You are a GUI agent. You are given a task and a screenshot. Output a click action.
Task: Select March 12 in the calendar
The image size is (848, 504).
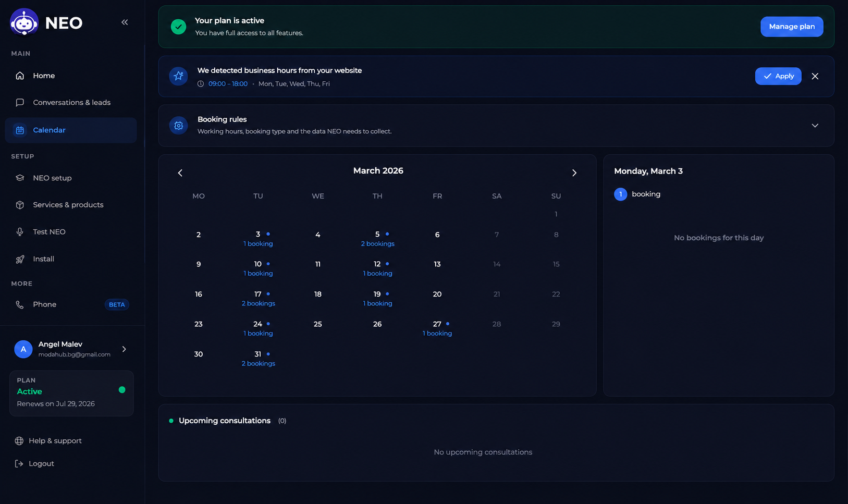click(x=377, y=268)
